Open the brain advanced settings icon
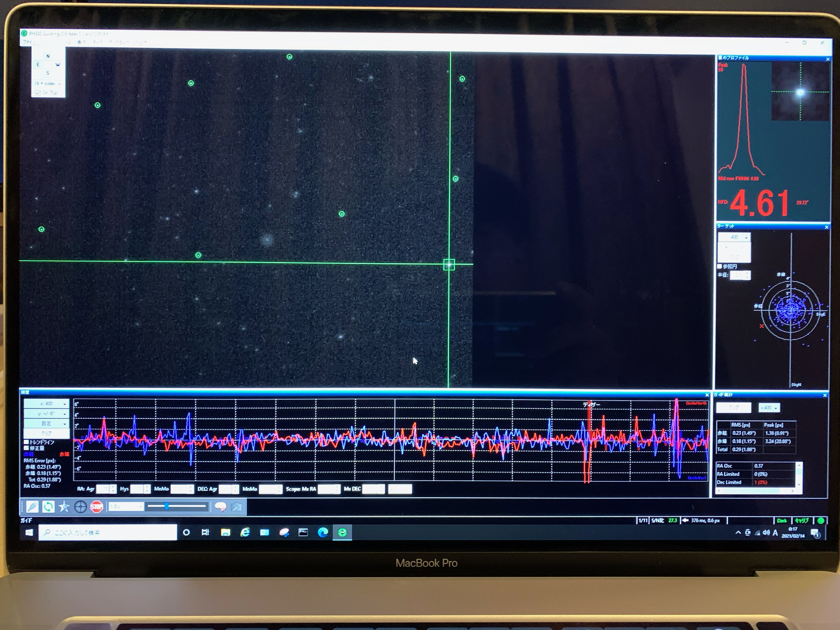The image size is (840, 630). pyautogui.click(x=221, y=507)
